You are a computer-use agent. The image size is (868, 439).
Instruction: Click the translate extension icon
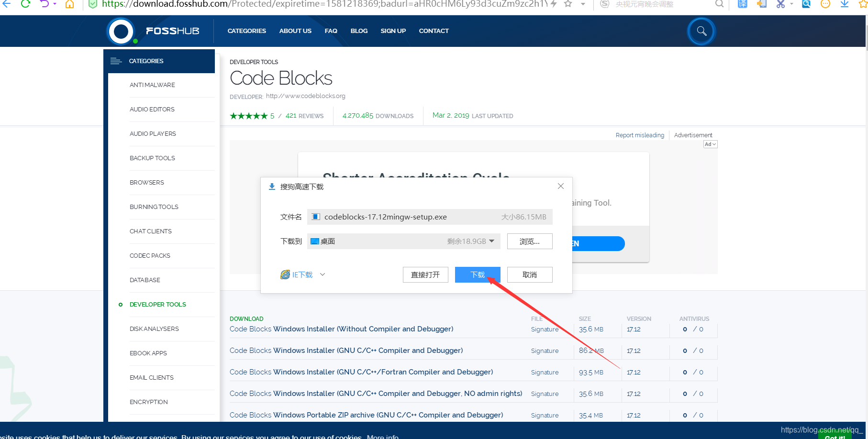[742, 4]
